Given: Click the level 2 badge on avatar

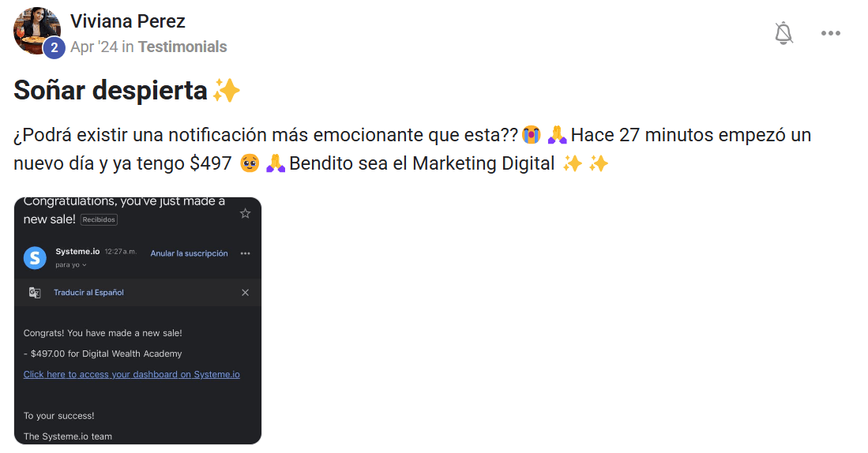Looking at the screenshot, I should click(54, 47).
